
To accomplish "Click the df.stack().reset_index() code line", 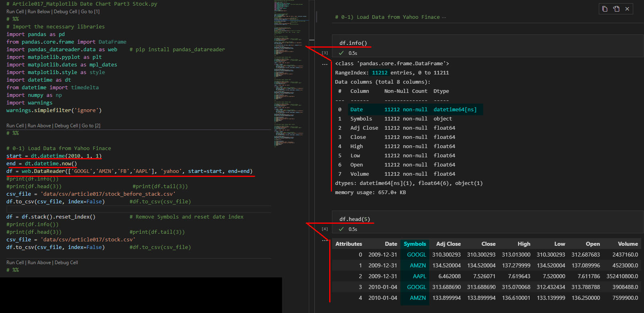I will (x=51, y=217).
